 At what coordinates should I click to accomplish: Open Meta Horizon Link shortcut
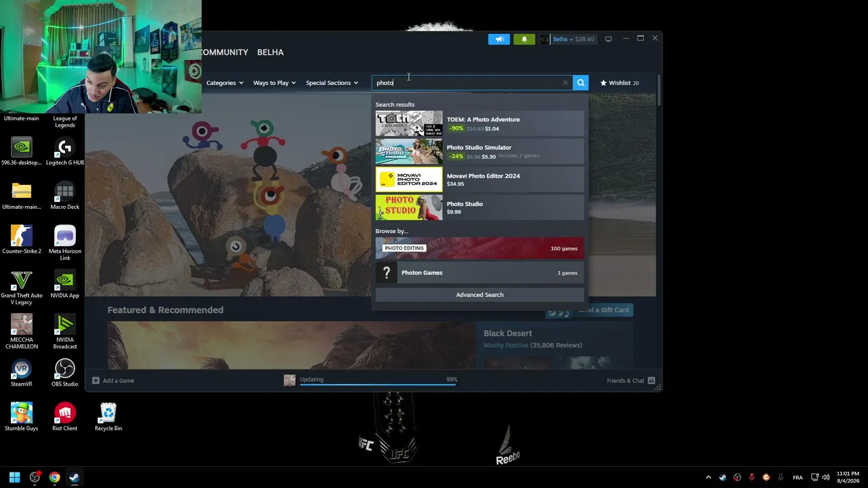coord(65,243)
